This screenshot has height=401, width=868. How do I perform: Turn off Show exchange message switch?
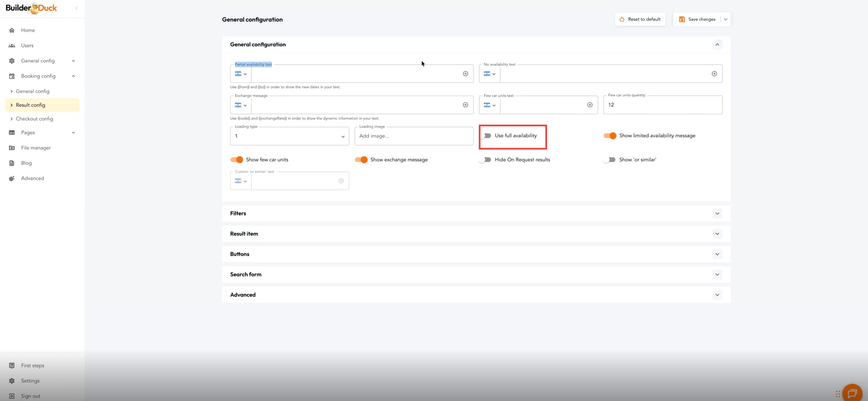(x=361, y=160)
